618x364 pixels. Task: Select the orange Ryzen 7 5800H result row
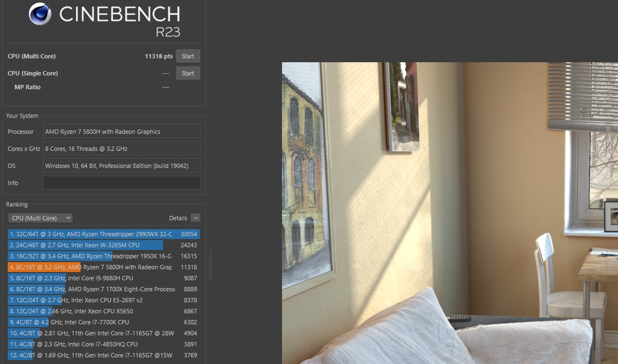click(x=104, y=267)
